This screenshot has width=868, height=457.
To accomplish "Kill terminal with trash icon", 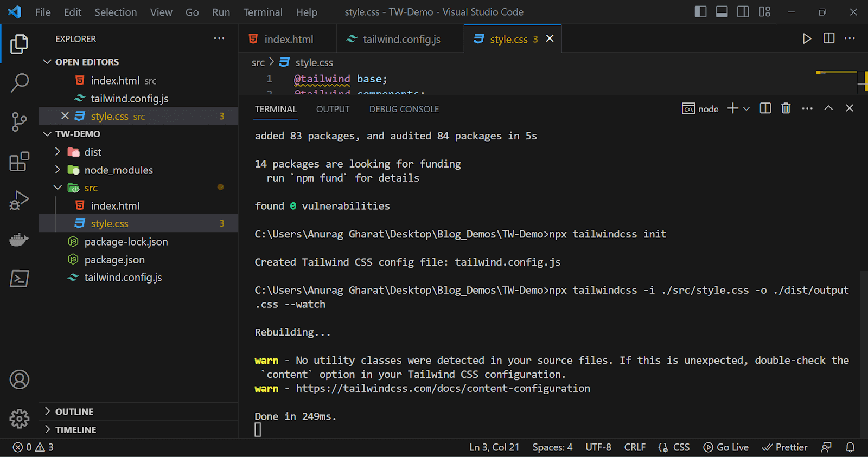I will point(786,108).
